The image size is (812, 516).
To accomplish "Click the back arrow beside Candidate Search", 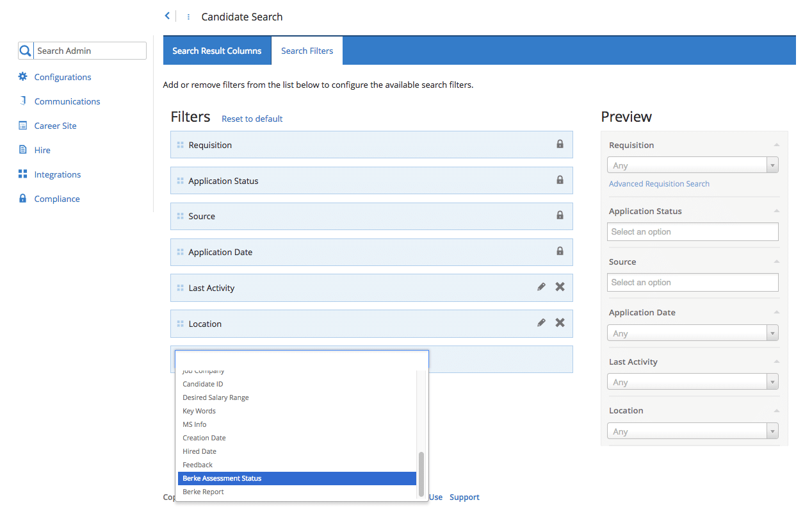I will 167,15.
